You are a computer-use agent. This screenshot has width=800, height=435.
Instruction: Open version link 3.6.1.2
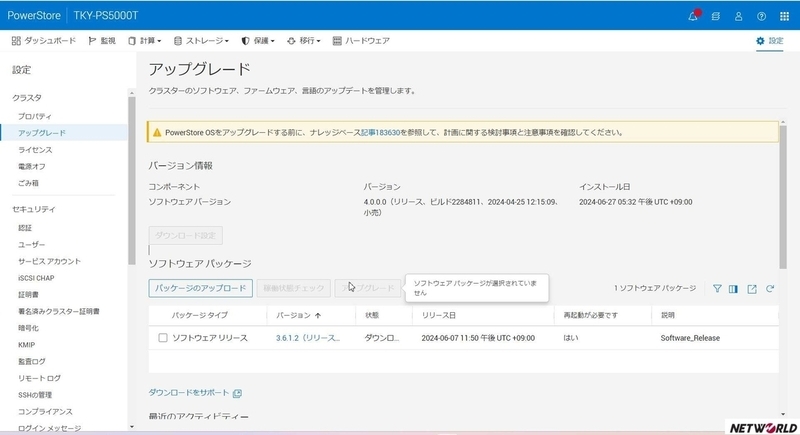point(308,338)
